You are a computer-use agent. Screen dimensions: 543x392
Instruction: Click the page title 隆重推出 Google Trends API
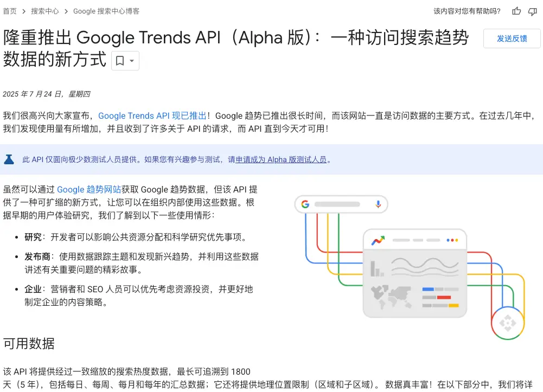235,48
